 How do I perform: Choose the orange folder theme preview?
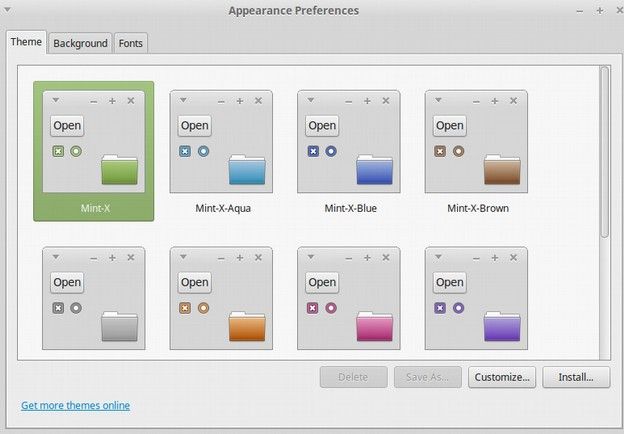221,298
